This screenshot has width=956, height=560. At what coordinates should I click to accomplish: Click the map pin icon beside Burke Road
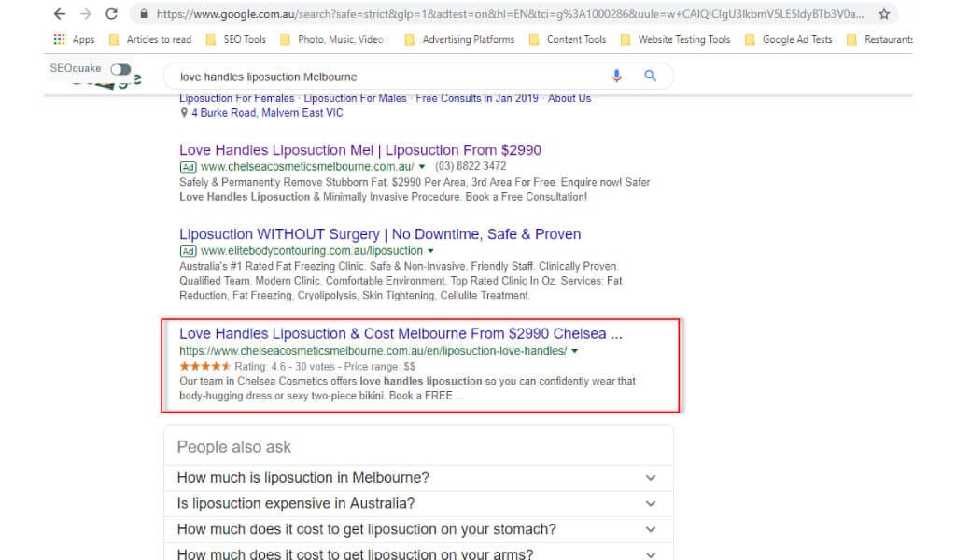coord(184,113)
